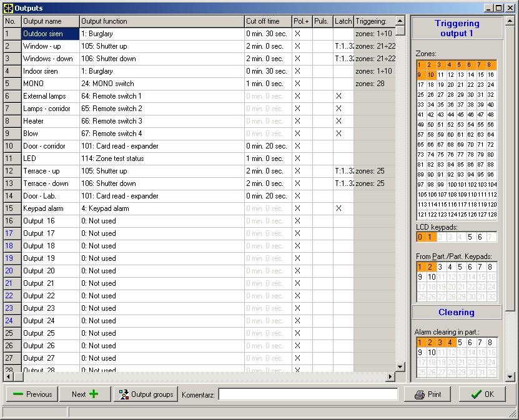Viewport: 519px width, 420px height.
Task: Select row number 10 header
Action: point(12,146)
